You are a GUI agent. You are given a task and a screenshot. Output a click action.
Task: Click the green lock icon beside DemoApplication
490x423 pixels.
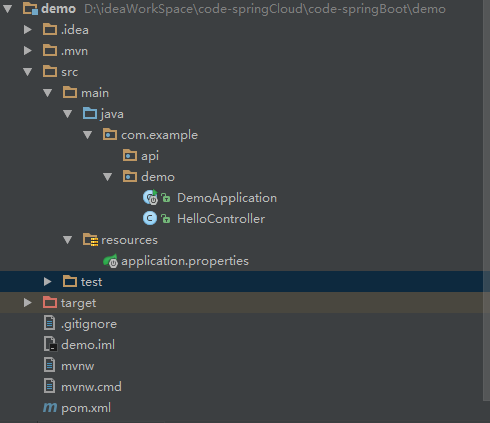166,198
